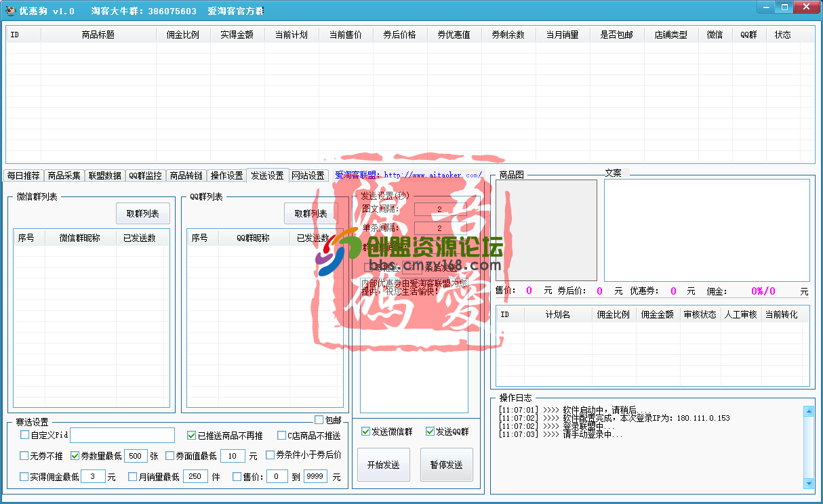This screenshot has height=504, width=823.
Task: Sort by the 券后价格 column header
Action: coord(400,35)
